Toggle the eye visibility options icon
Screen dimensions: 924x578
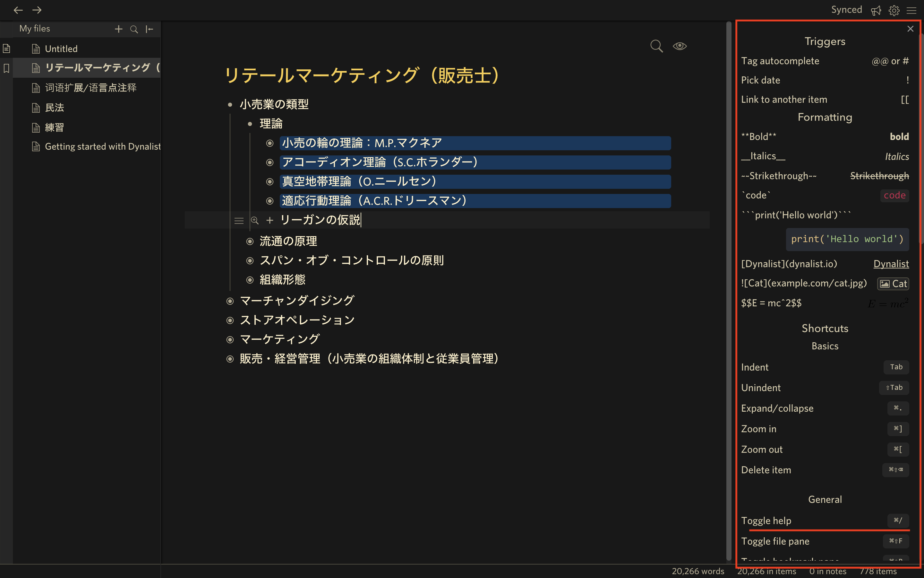(680, 46)
